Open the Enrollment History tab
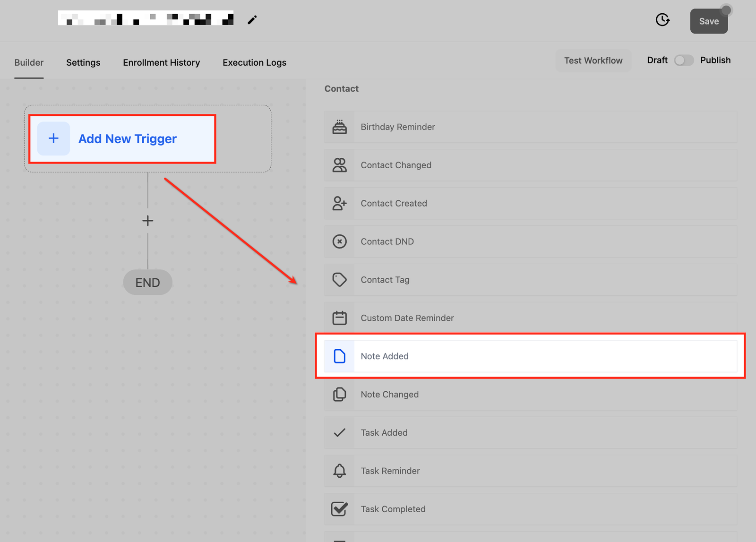 161,62
